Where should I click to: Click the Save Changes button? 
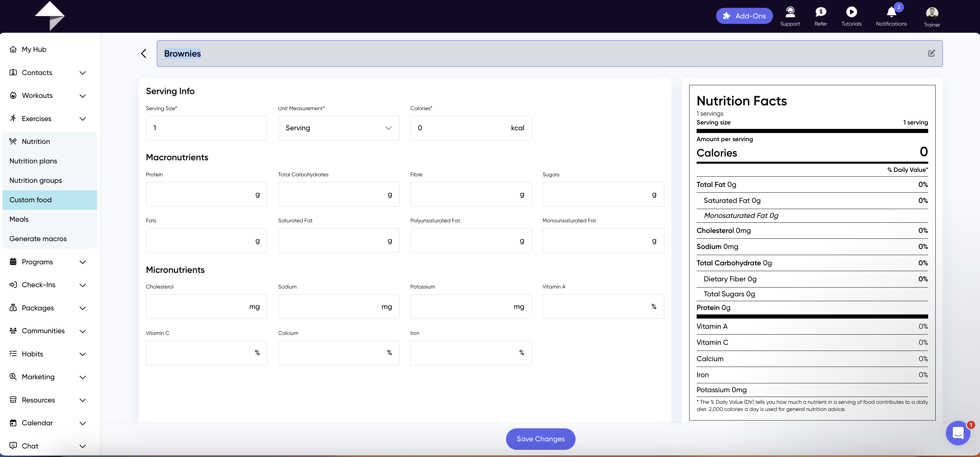coord(540,439)
